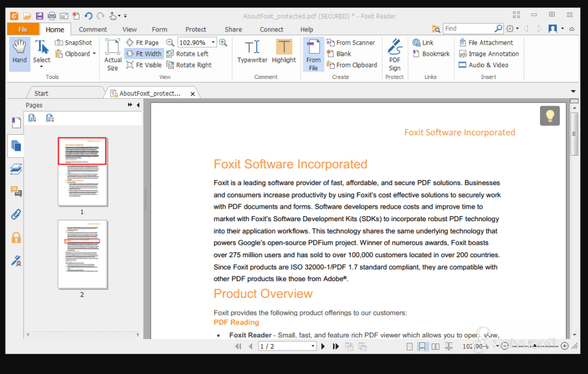Create a Blank PDF

click(x=339, y=54)
